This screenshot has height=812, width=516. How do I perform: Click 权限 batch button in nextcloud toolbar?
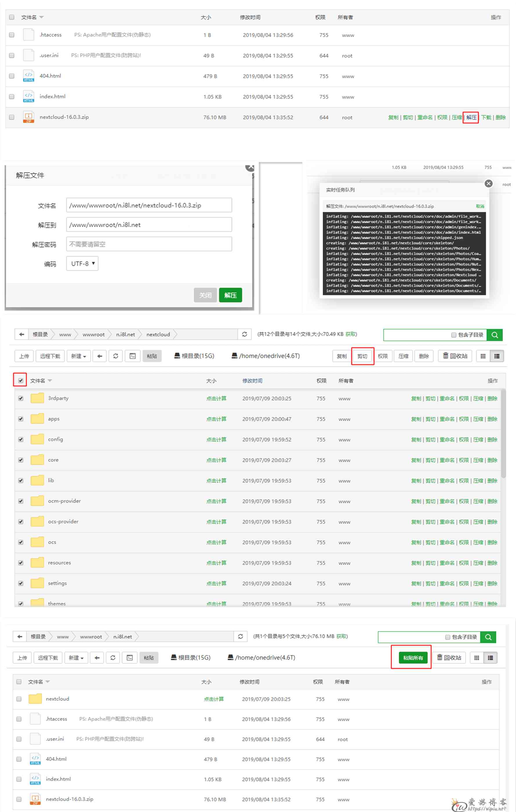(383, 356)
